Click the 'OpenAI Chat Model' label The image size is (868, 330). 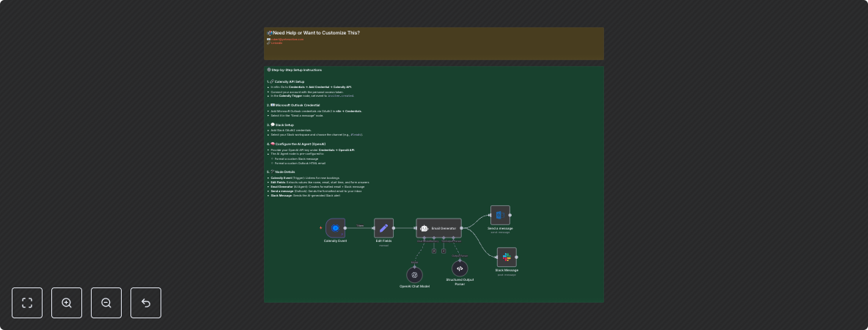click(x=415, y=286)
